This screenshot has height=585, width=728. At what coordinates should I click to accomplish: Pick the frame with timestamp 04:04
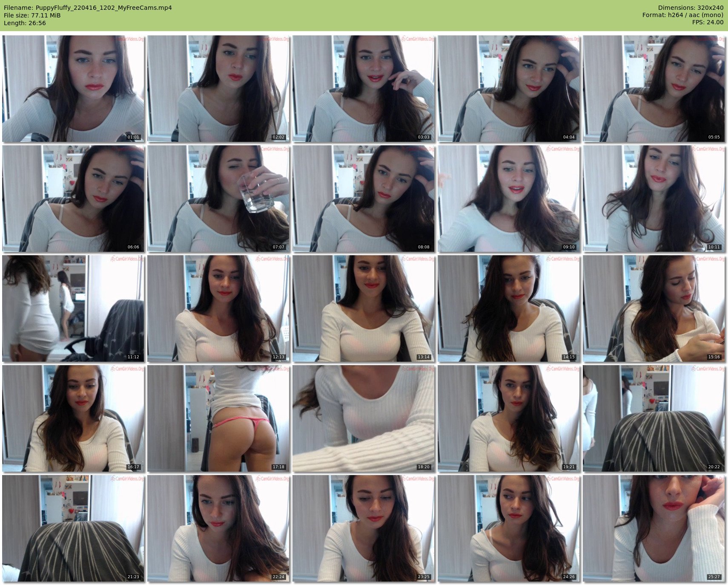tap(509, 89)
